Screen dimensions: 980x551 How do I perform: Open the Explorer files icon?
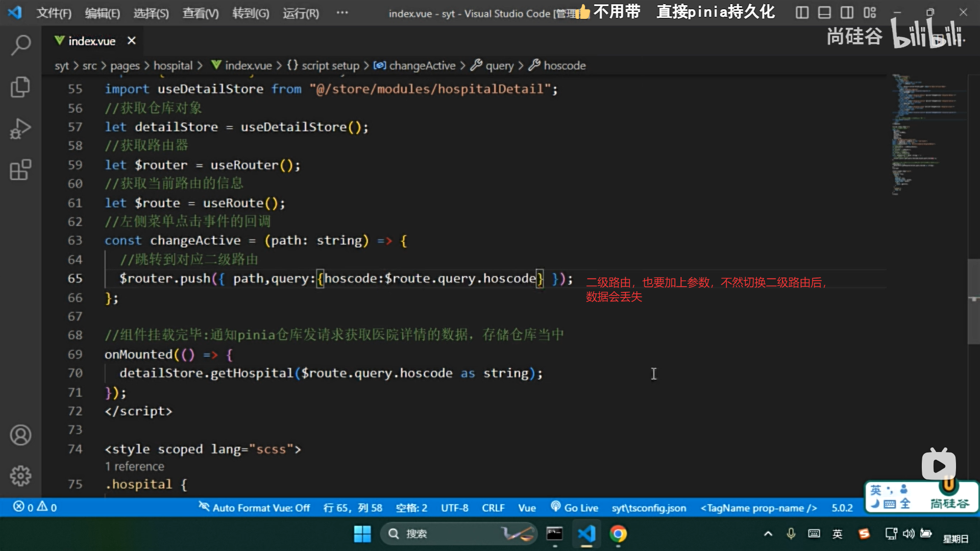pyautogui.click(x=20, y=87)
